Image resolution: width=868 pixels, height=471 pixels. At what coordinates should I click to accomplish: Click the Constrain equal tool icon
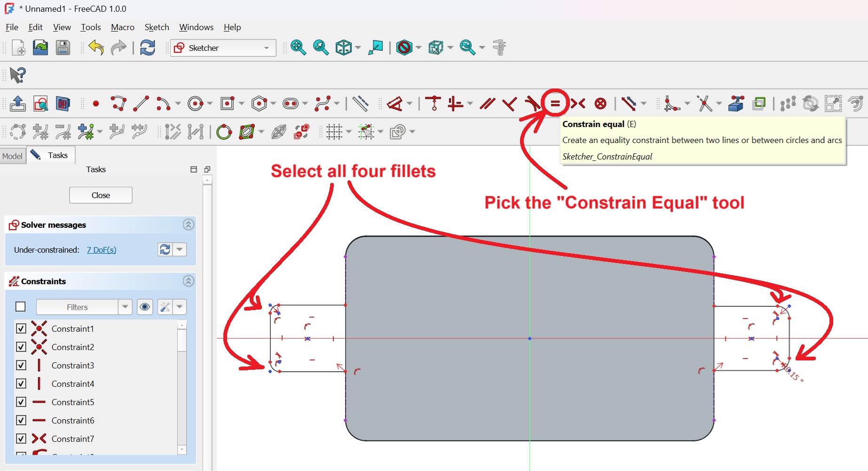click(x=555, y=104)
